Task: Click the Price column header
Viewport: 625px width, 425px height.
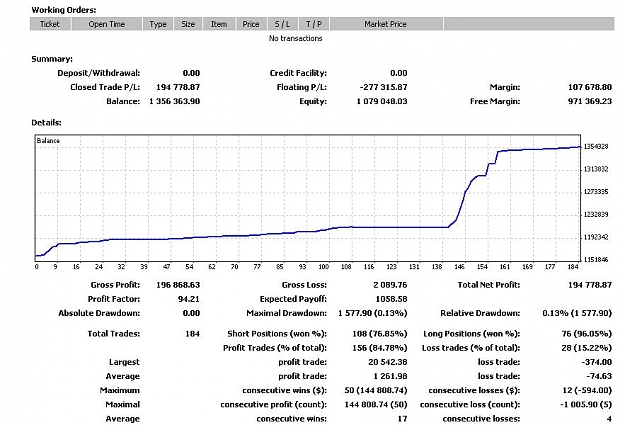Action: click(251, 24)
